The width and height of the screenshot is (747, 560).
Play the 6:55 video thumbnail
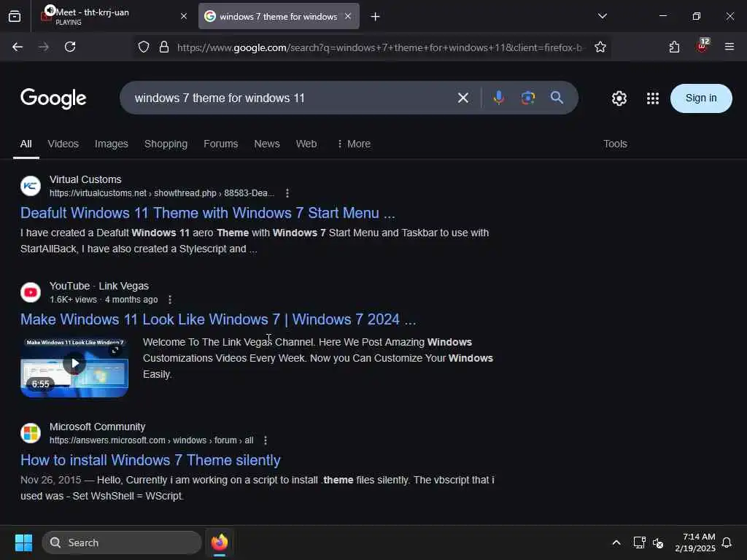74,367
